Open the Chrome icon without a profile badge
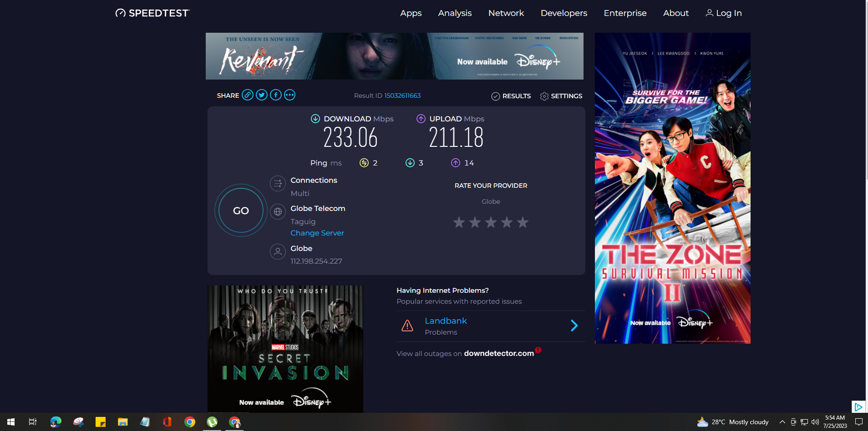This screenshot has height=431, width=868. coord(190,422)
